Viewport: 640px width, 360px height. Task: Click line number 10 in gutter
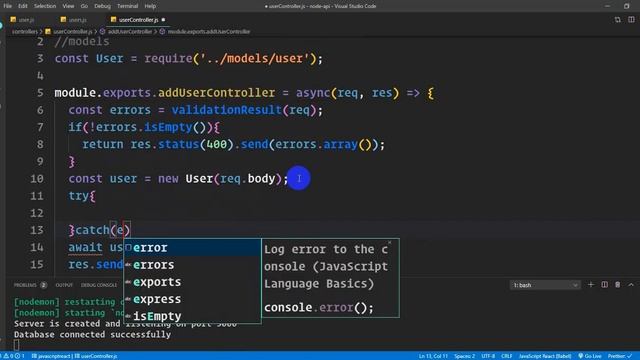pos(37,179)
